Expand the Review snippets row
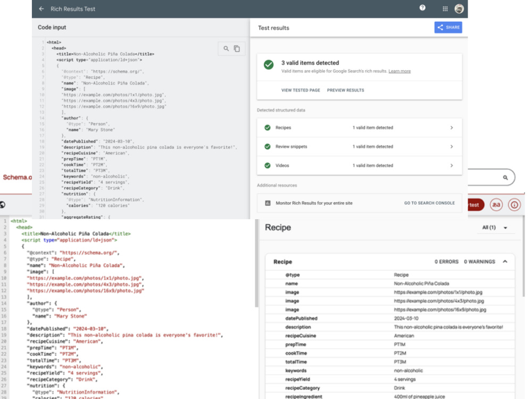 (359, 147)
